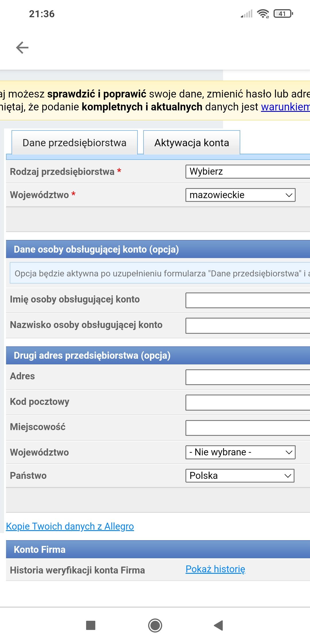Tap the Wi-Fi icon in status bar
The image size is (310, 644).
[263, 13]
